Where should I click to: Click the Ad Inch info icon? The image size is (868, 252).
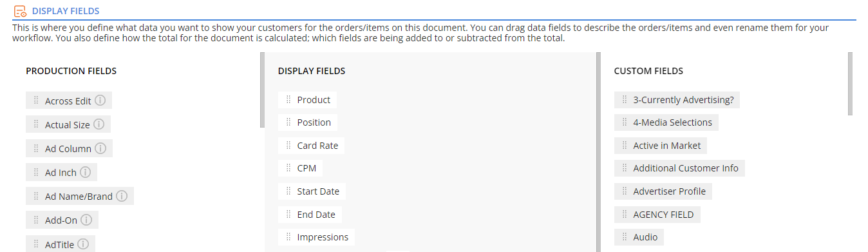click(x=85, y=172)
